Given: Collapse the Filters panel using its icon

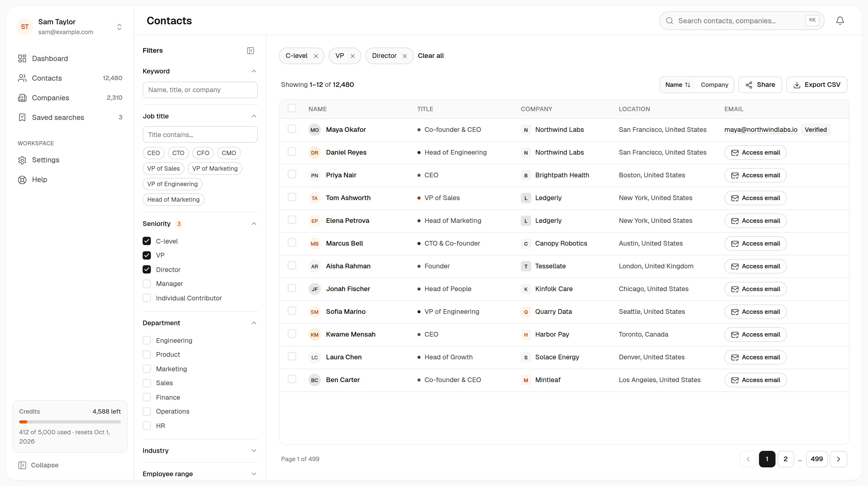Looking at the screenshot, I should pyautogui.click(x=250, y=51).
